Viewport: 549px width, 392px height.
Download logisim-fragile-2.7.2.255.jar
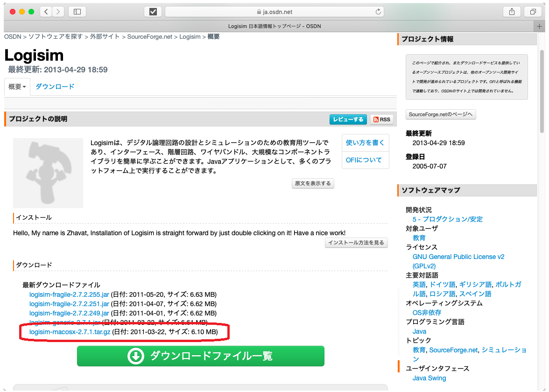point(69,294)
